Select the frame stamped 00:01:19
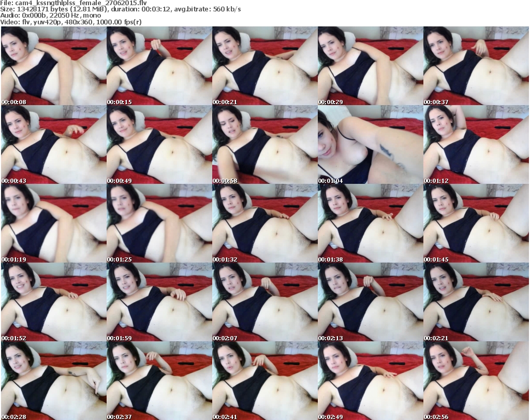This screenshot has width=530, height=420. [x=54, y=223]
